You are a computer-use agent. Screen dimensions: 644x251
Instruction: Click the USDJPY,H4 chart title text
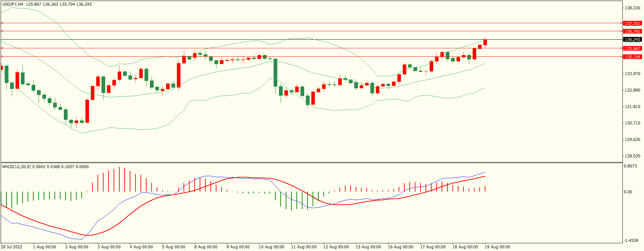(13, 4)
